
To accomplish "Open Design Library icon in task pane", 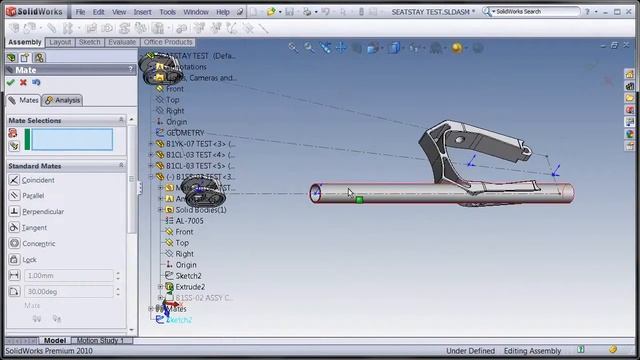I will click(629, 86).
